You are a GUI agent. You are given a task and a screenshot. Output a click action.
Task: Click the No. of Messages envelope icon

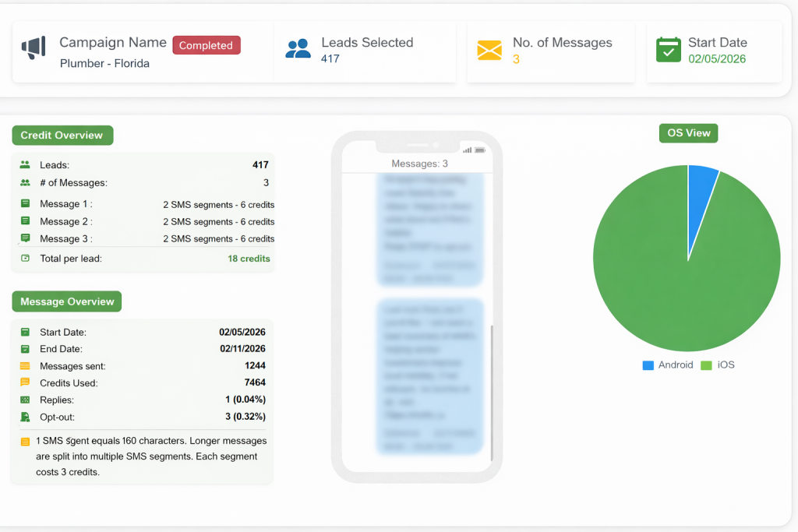coord(489,50)
